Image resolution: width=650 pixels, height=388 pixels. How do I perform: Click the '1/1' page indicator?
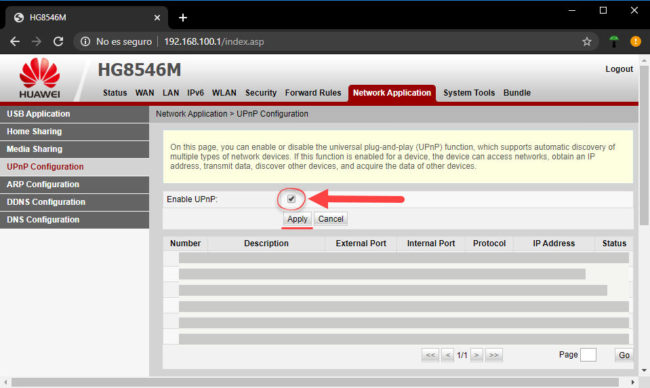[x=462, y=355]
